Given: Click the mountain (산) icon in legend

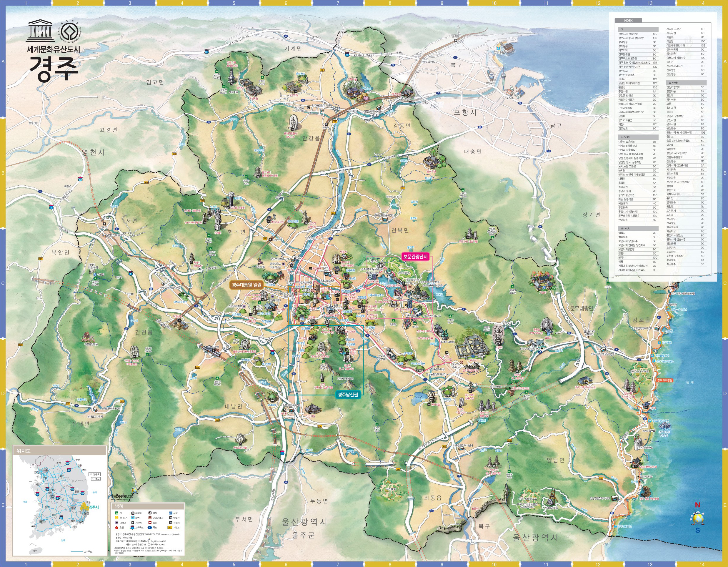Looking at the screenshot, I should coord(117,513).
